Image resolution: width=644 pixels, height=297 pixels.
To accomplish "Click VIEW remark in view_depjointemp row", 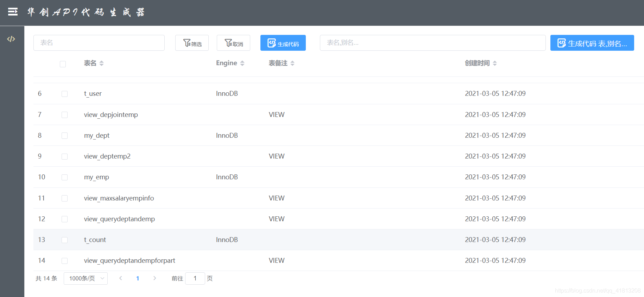I will [277, 115].
